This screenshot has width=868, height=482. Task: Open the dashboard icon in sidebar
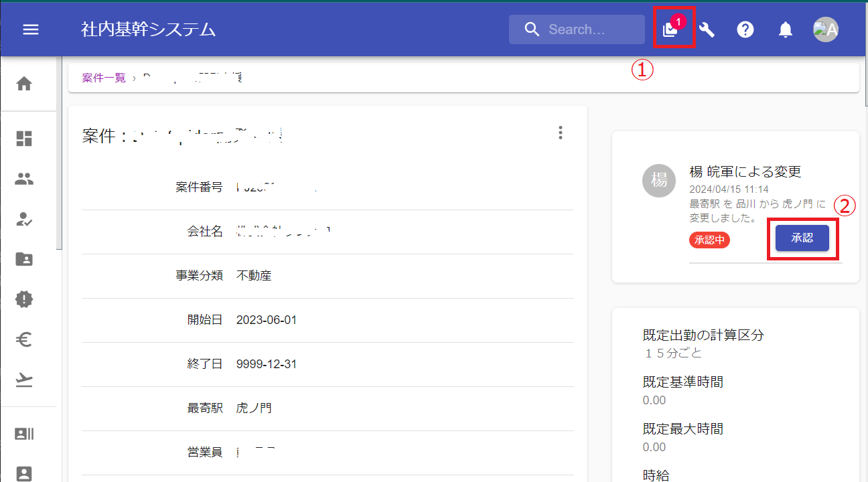coord(24,139)
